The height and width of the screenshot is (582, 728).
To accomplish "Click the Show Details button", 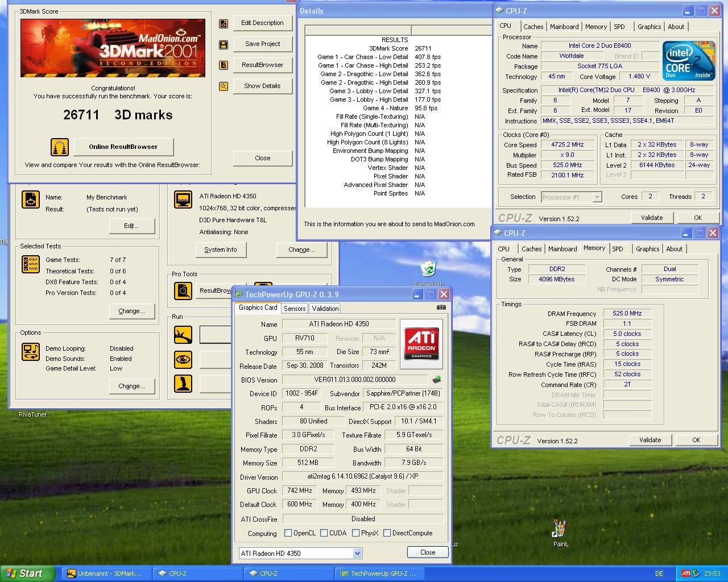I will [x=262, y=86].
